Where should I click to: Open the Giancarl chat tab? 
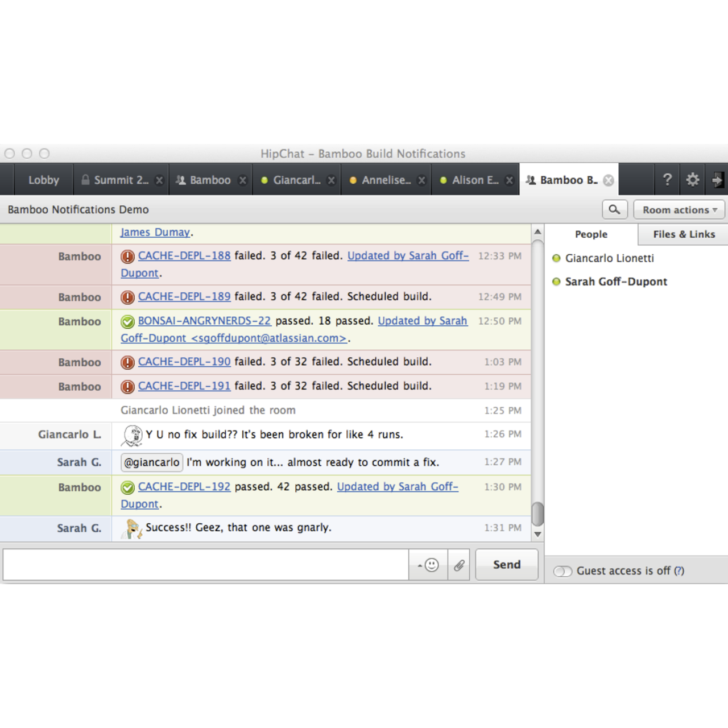pyautogui.click(x=296, y=180)
